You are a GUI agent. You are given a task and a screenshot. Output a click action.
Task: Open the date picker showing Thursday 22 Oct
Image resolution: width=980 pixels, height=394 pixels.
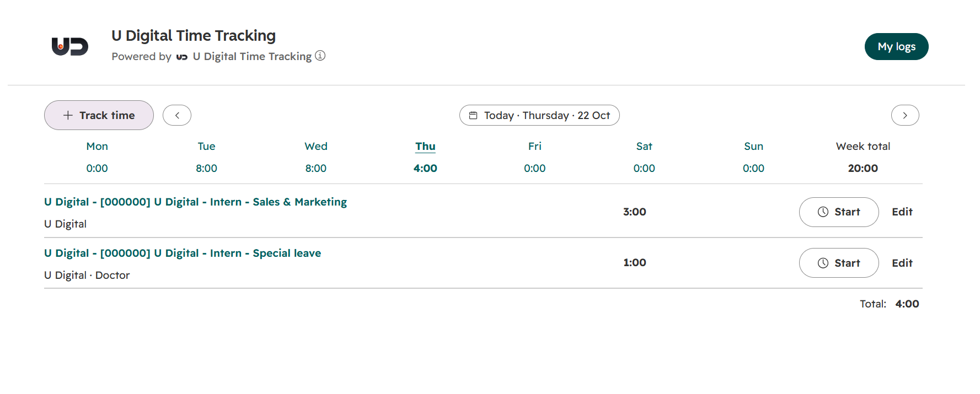point(539,115)
